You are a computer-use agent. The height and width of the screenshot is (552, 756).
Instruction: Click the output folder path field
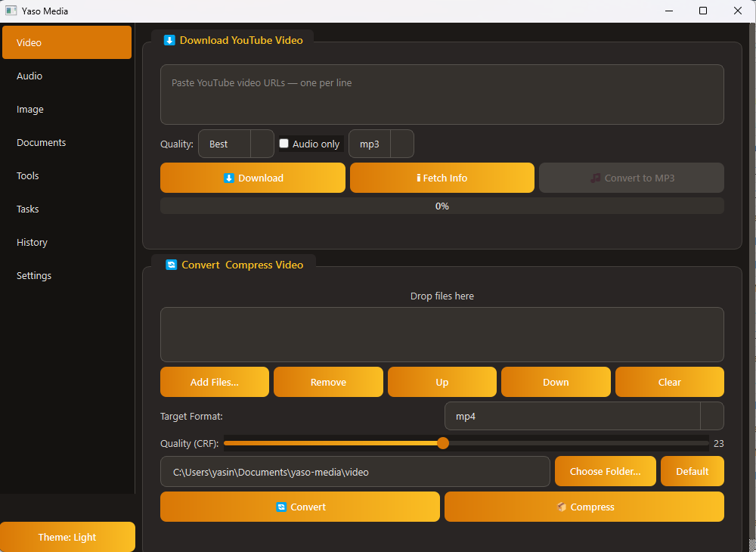click(x=355, y=472)
